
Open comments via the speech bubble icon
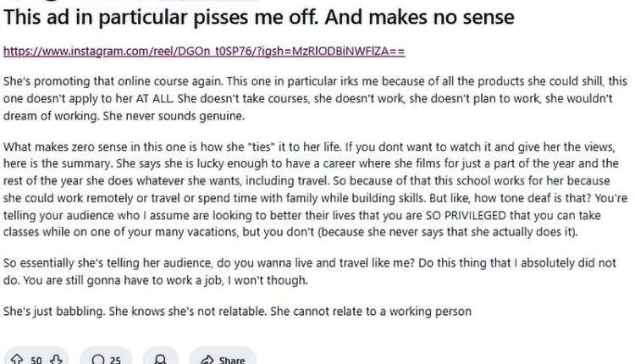tap(98, 360)
